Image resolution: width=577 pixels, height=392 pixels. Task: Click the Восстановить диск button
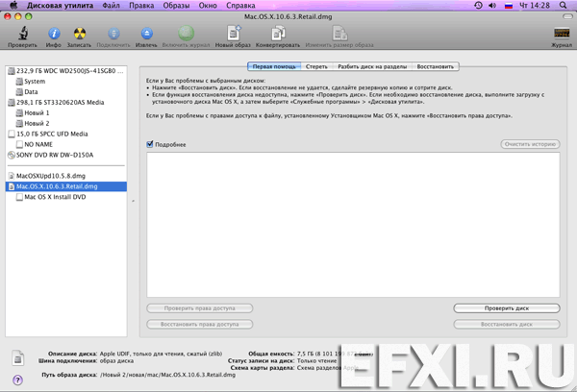[507, 325]
